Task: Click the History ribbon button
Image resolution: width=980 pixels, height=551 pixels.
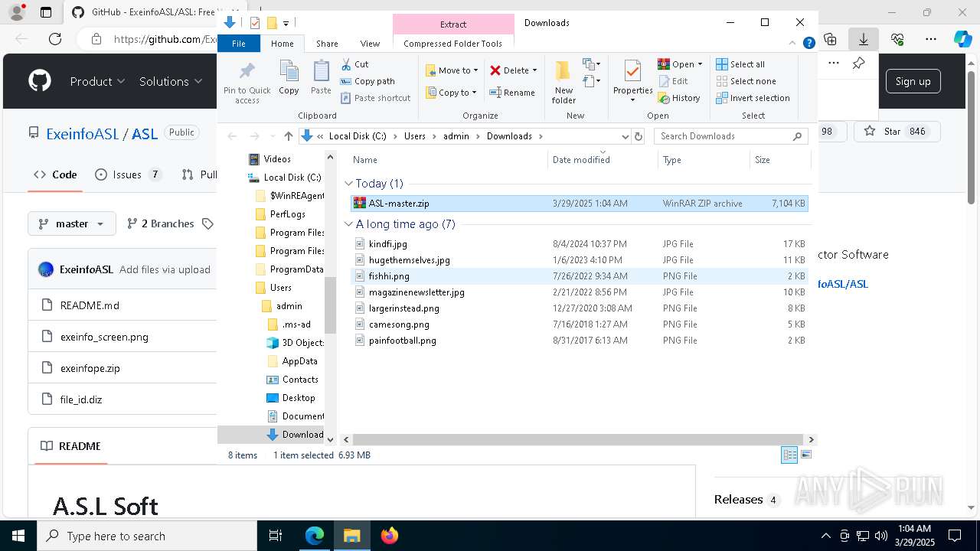Action: pyautogui.click(x=679, y=98)
